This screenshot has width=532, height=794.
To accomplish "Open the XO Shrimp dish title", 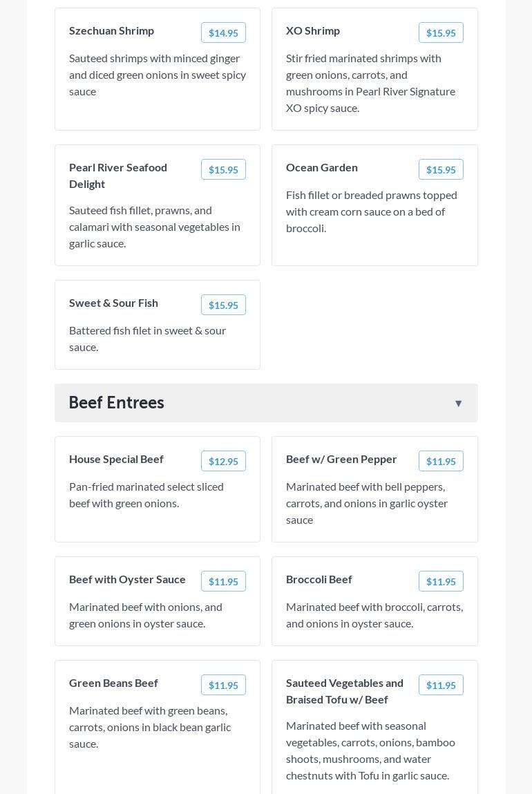I will click(x=313, y=31).
